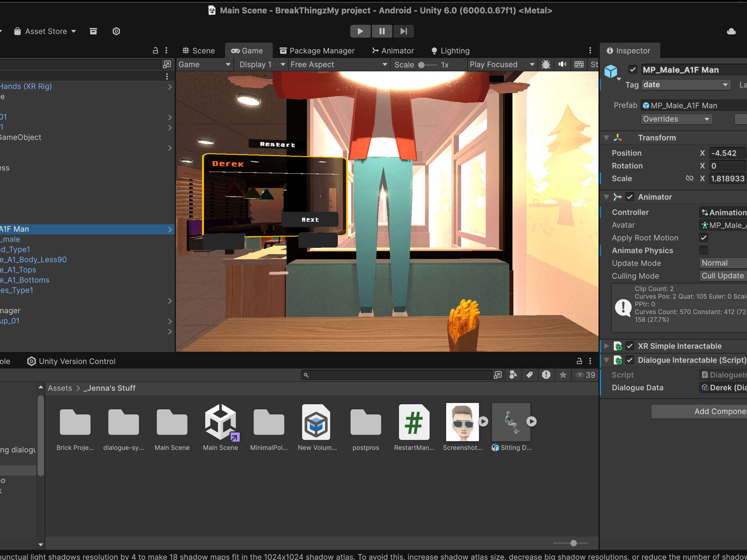Open the stats keyboard shortcuts icon
Screen dimensions: 747x560
point(579,64)
